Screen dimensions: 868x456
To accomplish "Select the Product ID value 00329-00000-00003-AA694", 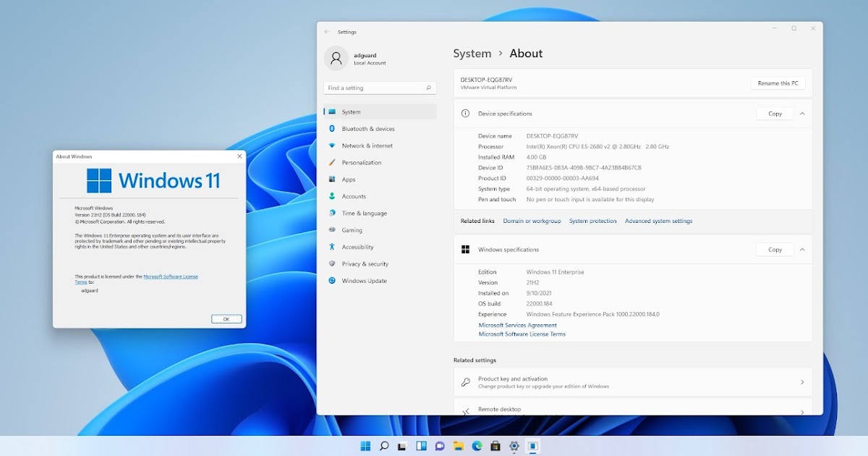I will (563, 178).
